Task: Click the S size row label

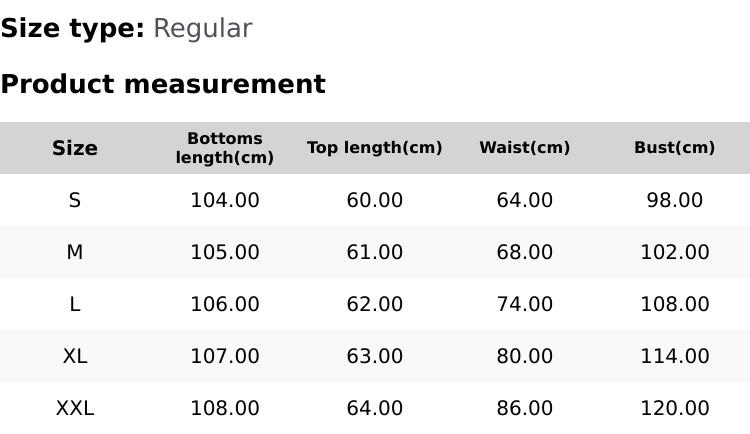Action: click(75, 200)
